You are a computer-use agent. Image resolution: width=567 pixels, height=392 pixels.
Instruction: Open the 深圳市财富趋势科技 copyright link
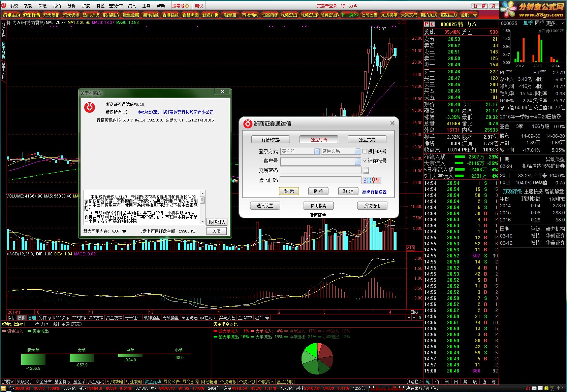point(176,112)
